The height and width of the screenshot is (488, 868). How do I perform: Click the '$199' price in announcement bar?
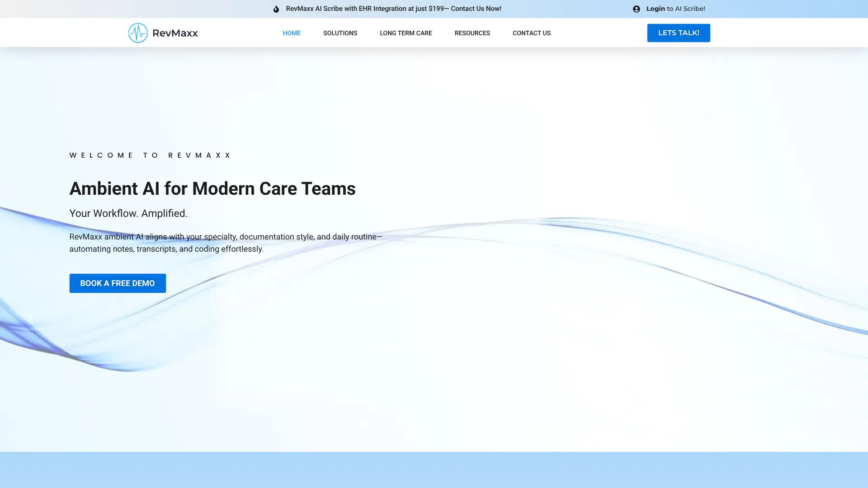coord(436,9)
